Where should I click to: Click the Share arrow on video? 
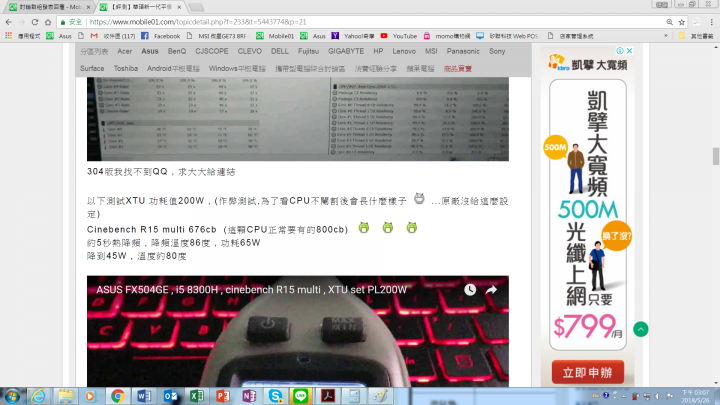[x=491, y=290]
